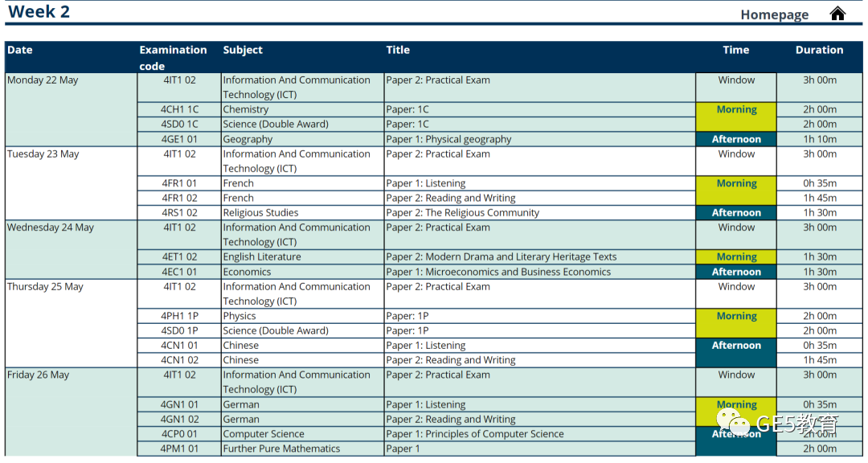Select '1h 45m' duration in 4CN1 02 row
The height and width of the screenshot is (463, 868).
(820, 360)
